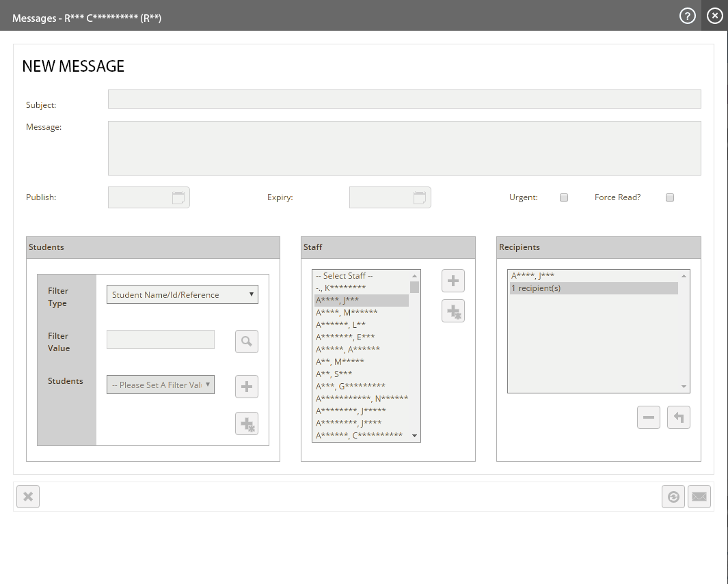The image size is (728, 584).
Task: Open the Publish date calendar picker
Action: pyautogui.click(x=178, y=198)
